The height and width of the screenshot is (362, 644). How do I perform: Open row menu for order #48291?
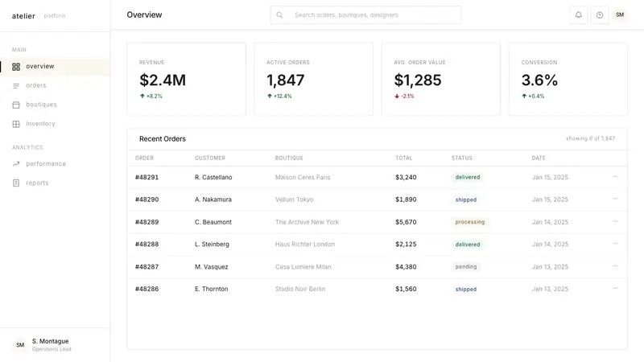pos(615,176)
